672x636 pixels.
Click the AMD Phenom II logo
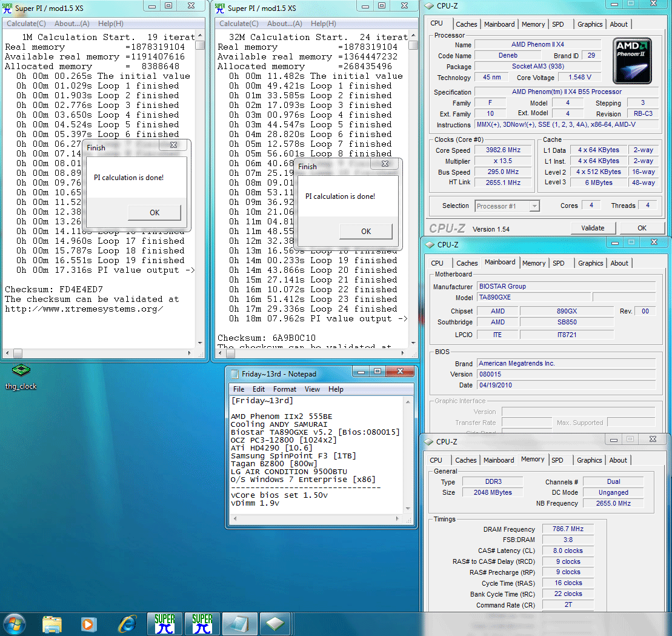(x=632, y=62)
